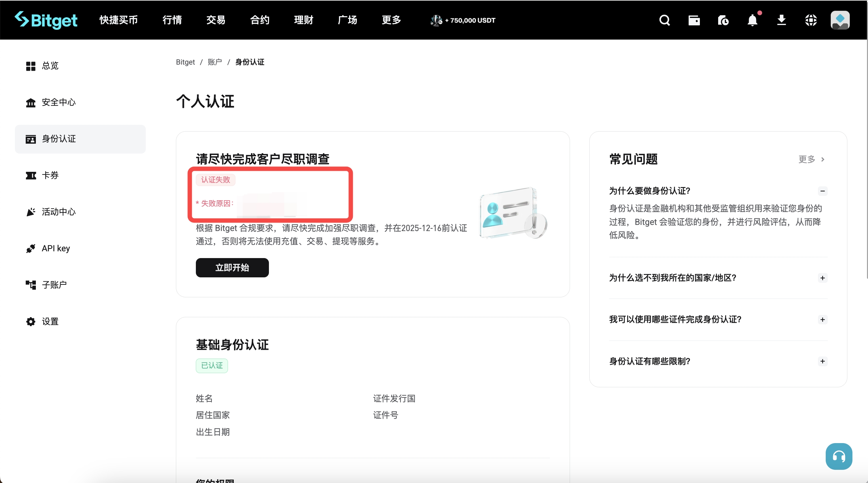Open the language and region globe icon
Viewport: 868px width, 483px height.
tap(811, 20)
